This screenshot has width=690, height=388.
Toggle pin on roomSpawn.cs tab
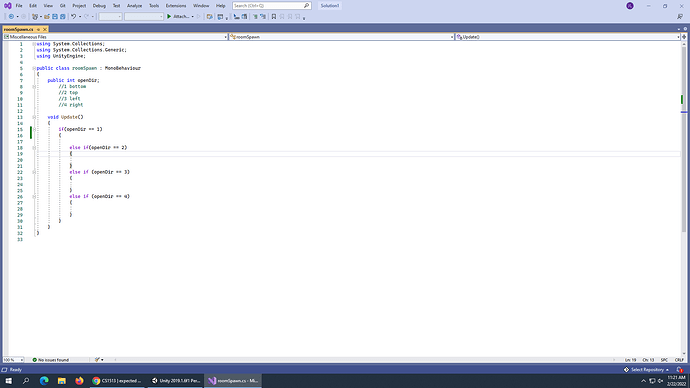tap(38, 29)
